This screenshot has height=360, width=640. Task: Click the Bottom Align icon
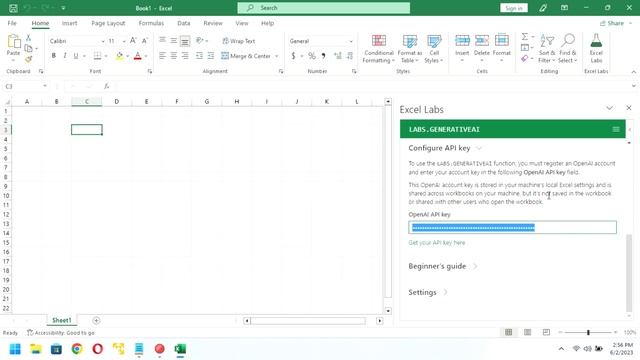pos(185,41)
